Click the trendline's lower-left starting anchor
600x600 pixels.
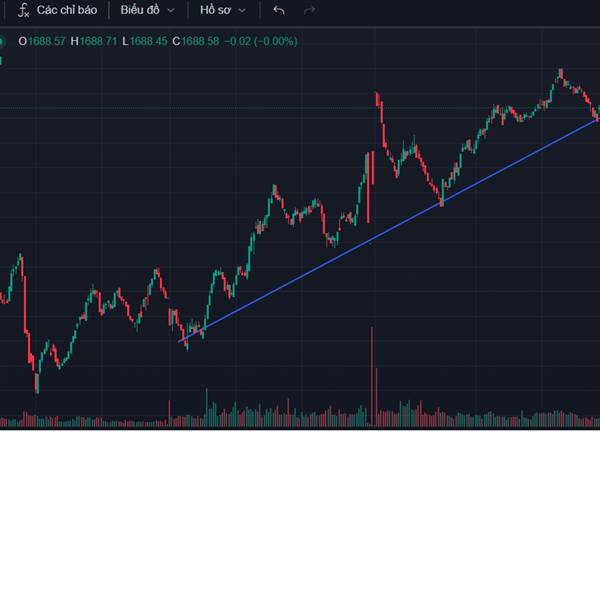[x=181, y=342]
